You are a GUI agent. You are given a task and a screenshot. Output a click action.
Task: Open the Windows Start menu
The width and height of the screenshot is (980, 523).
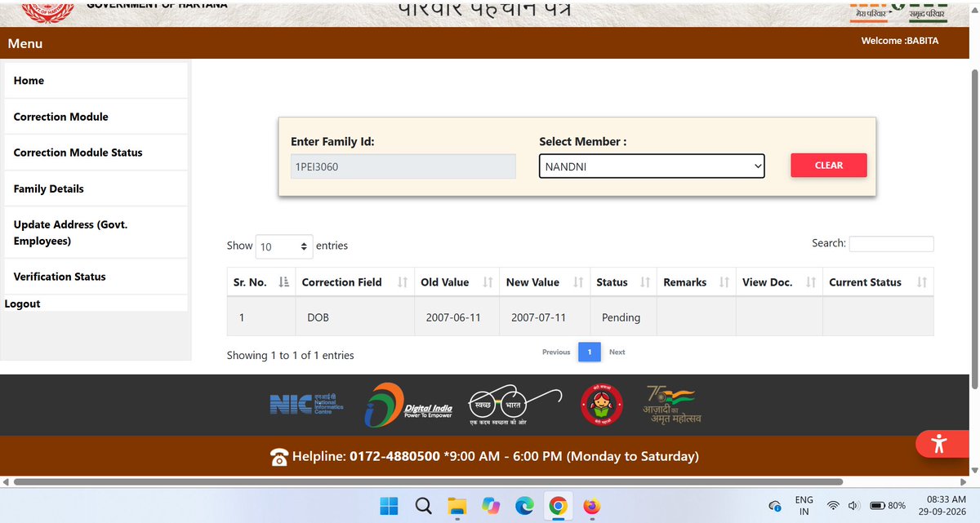point(390,507)
